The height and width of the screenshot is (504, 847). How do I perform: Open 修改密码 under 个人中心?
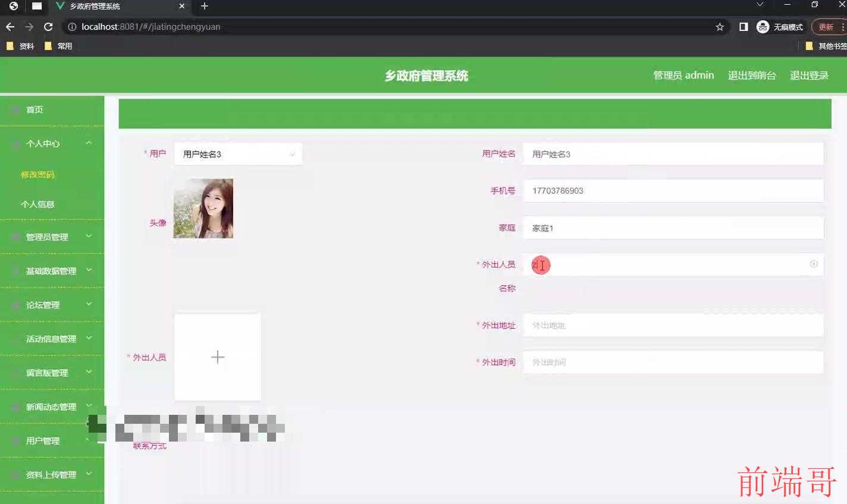click(37, 174)
